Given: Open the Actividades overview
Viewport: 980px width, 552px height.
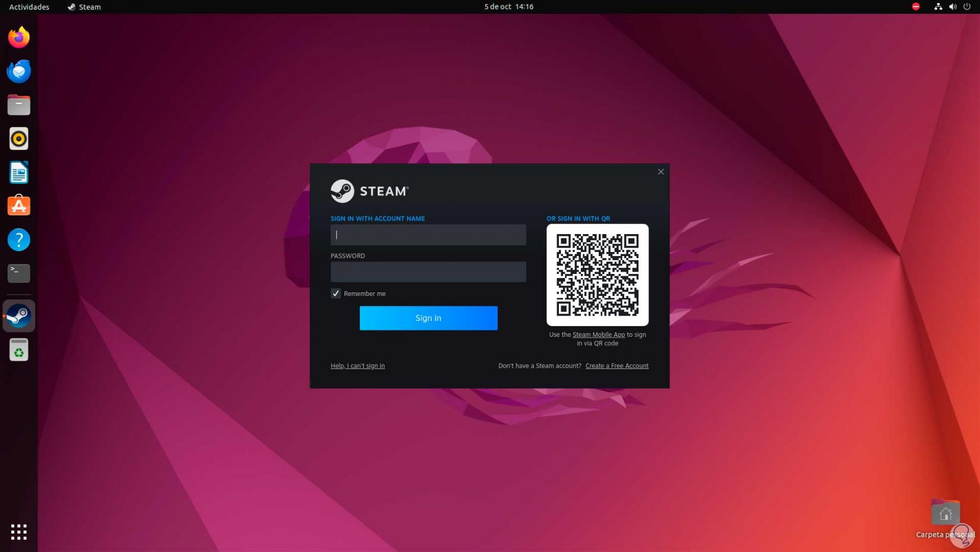Looking at the screenshot, I should (29, 7).
